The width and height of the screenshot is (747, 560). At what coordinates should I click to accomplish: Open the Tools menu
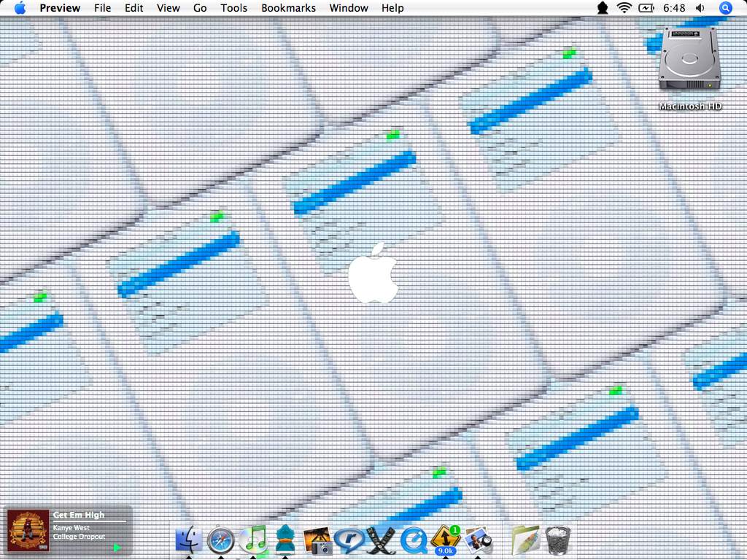(233, 8)
